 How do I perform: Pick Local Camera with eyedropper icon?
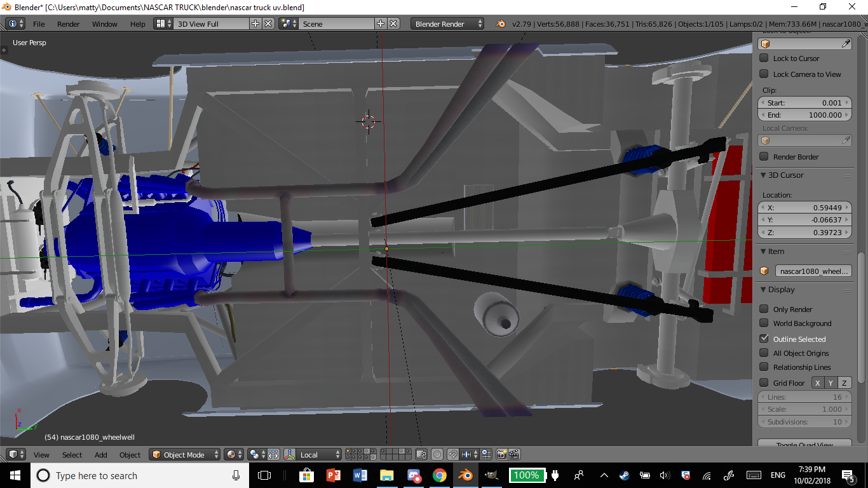point(846,140)
